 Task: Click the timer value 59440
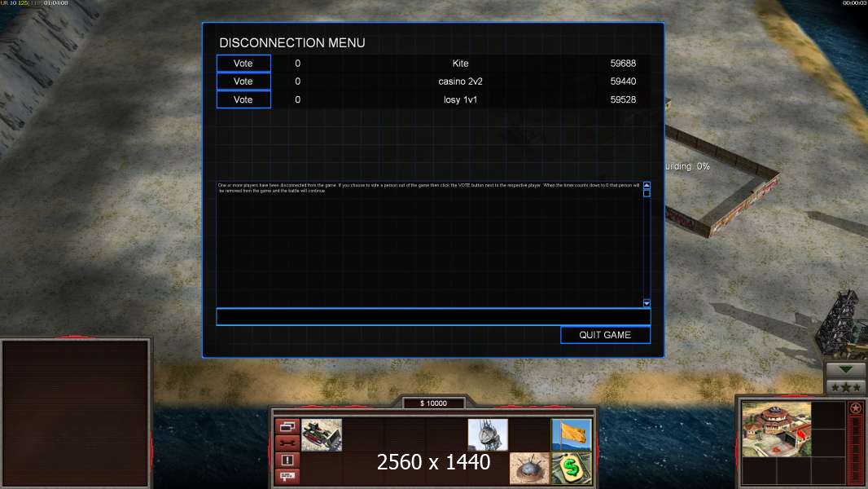click(623, 81)
